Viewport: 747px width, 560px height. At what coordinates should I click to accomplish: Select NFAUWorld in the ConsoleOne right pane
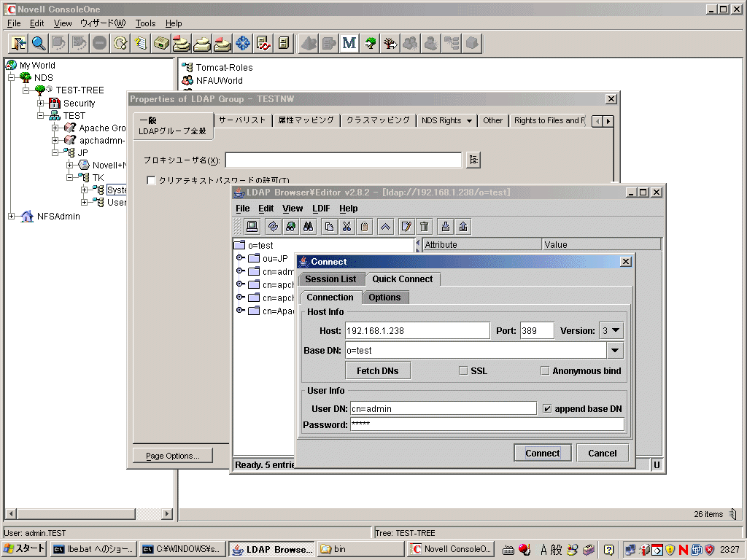pyautogui.click(x=219, y=80)
